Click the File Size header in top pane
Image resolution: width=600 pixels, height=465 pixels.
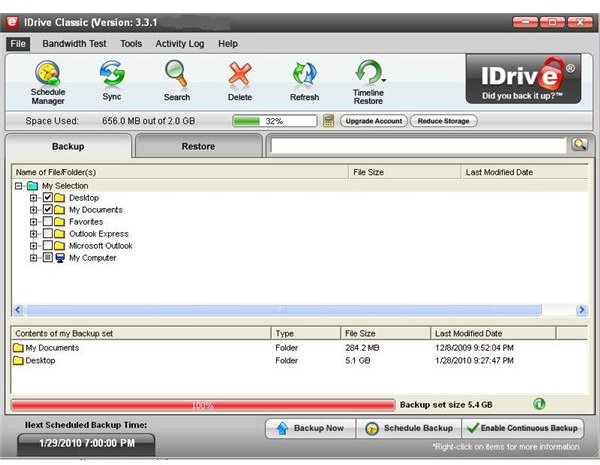[404, 172]
